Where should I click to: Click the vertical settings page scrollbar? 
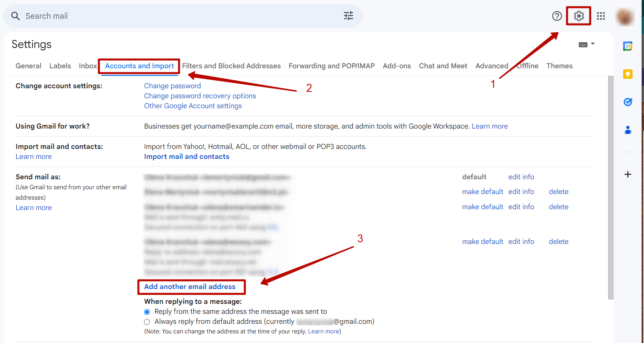tap(611, 188)
